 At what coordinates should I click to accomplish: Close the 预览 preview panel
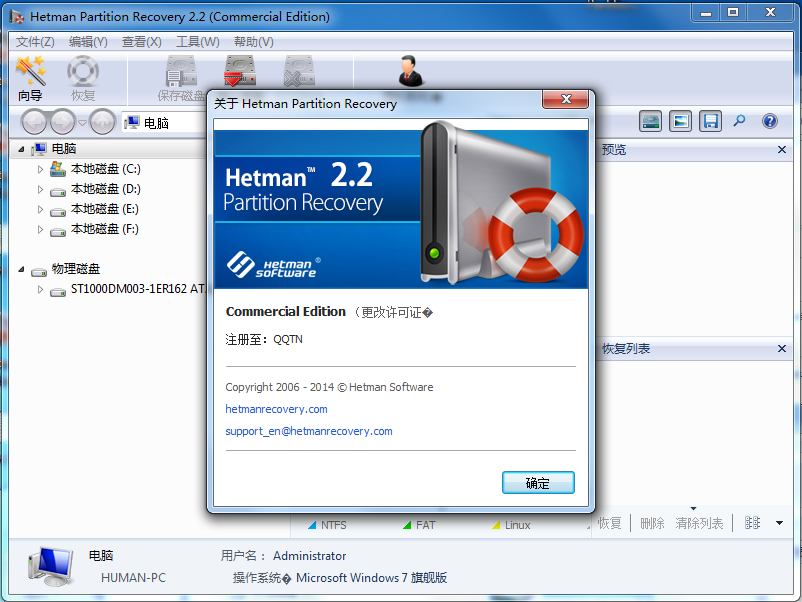pos(782,149)
